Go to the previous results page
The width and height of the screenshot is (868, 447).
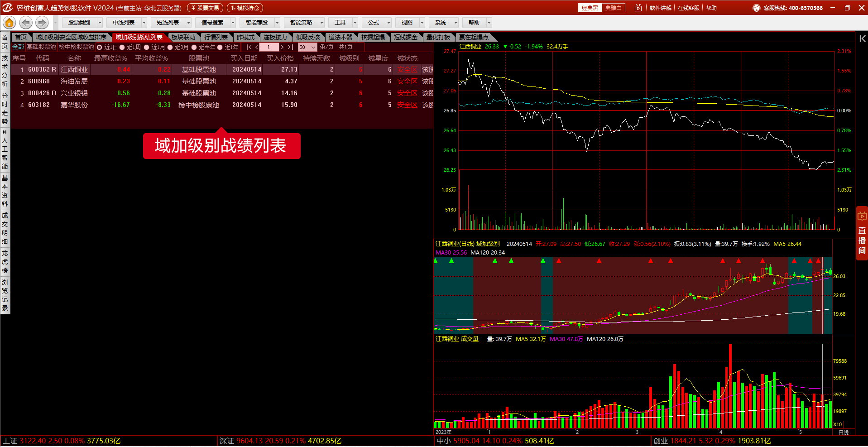pyautogui.click(x=256, y=47)
